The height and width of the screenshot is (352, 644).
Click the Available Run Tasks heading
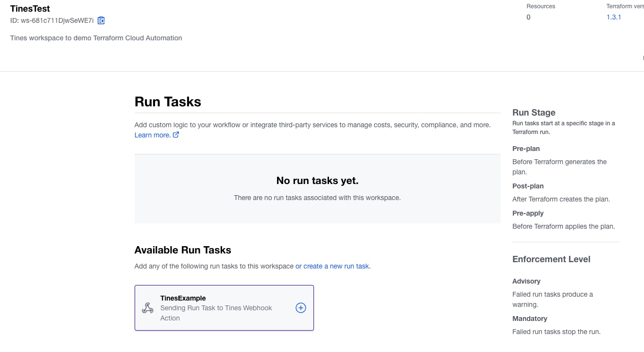coord(183,250)
